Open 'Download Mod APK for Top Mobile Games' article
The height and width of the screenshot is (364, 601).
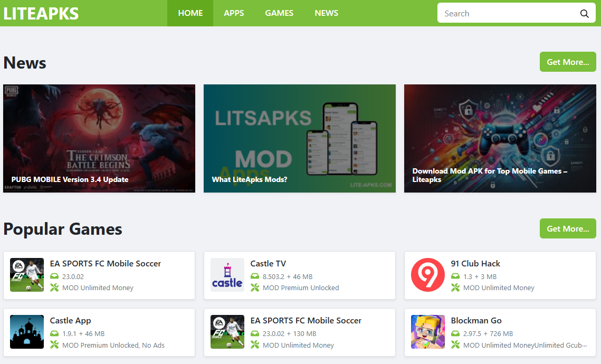(x=500, y=138)
